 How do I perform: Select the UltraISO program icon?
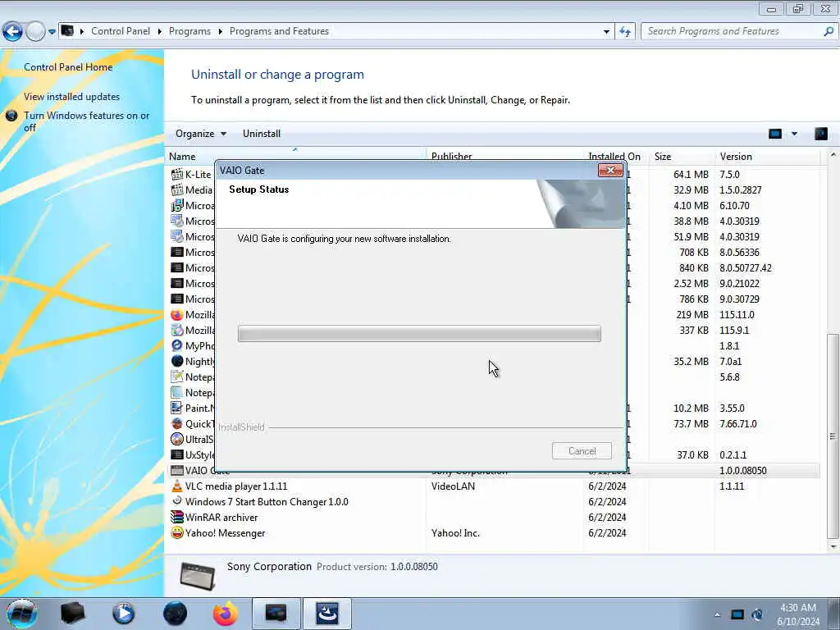coord(177,439)
